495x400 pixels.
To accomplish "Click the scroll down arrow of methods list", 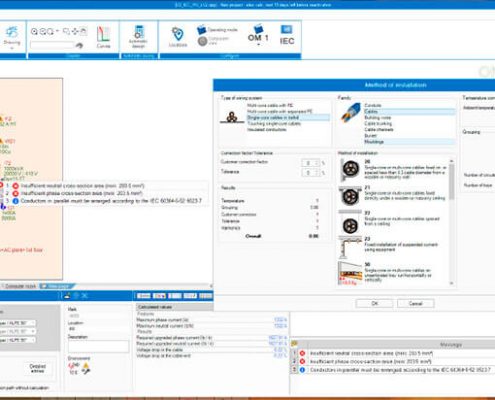I will pos(452,283).
